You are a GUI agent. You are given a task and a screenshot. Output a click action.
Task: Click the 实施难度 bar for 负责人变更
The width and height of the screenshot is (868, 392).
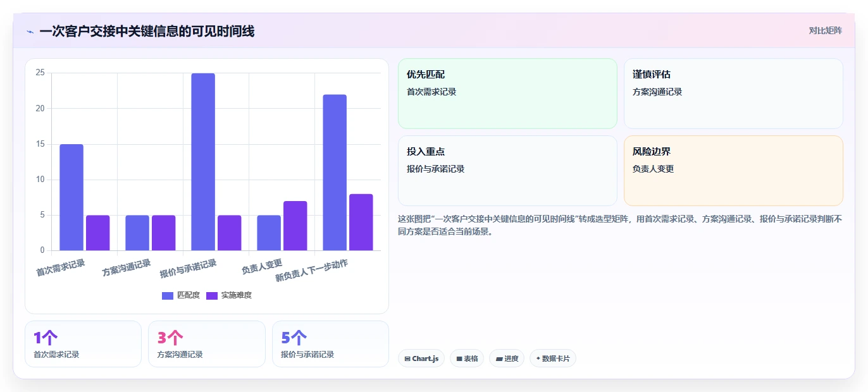[x=295, y=226]
